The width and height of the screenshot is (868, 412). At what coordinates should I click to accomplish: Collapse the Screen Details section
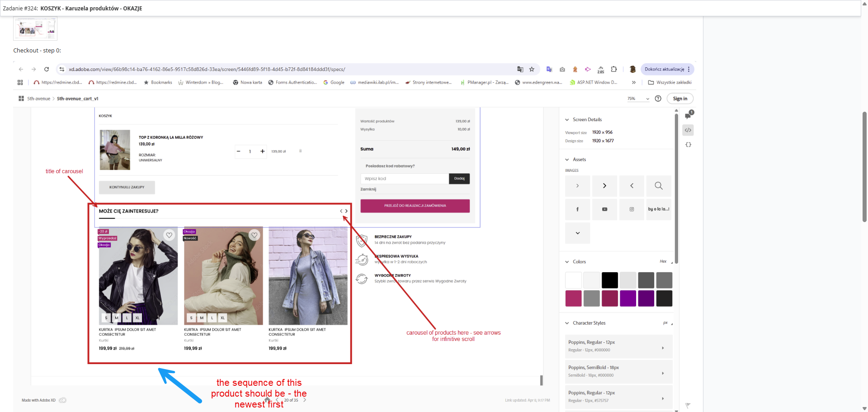click(x=567, y=120)
